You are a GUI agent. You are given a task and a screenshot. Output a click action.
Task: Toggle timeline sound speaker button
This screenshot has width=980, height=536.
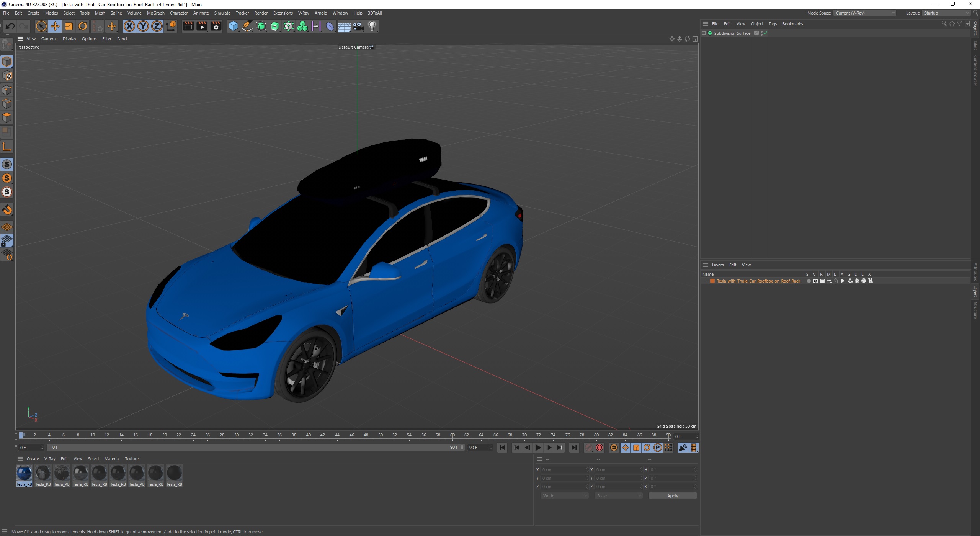click(683, 448)
